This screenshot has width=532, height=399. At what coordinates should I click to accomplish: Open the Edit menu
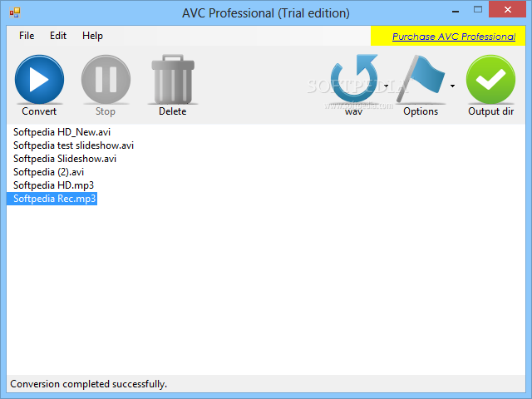pyautogui.click(x=58, y=36)
